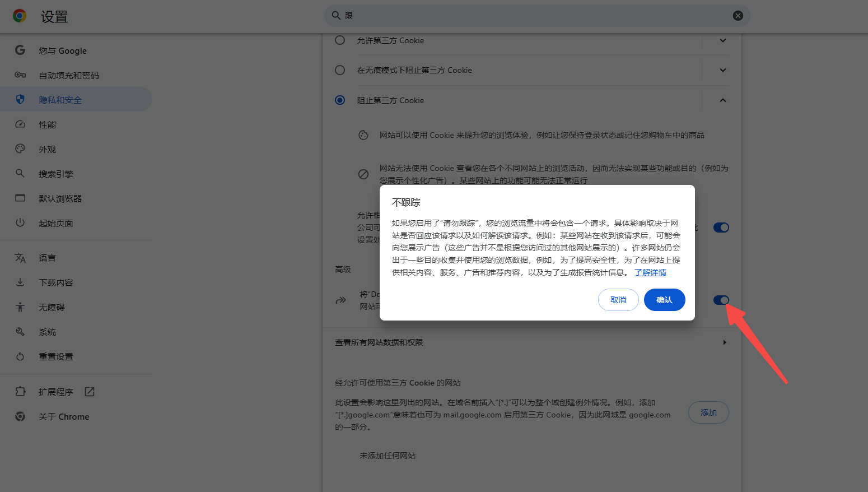Click the Chrome logo icon
This screenshot has width=868, height=492.
click(20, 16)
